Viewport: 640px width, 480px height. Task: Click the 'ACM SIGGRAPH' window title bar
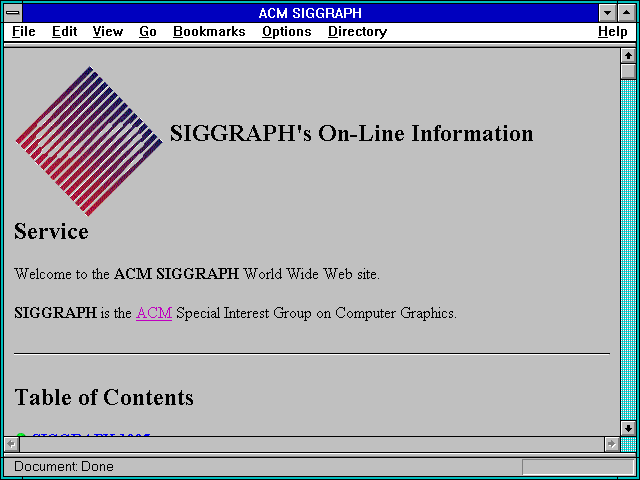point(310,13)
